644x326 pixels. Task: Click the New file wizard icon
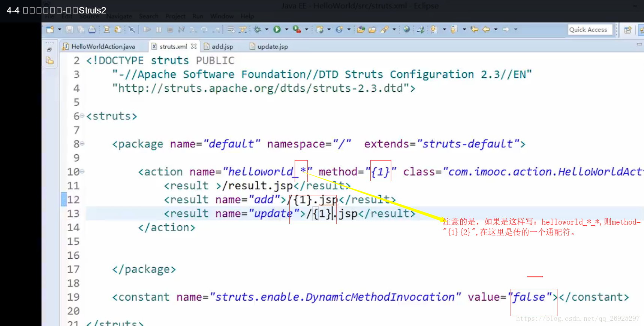(50, 29)
